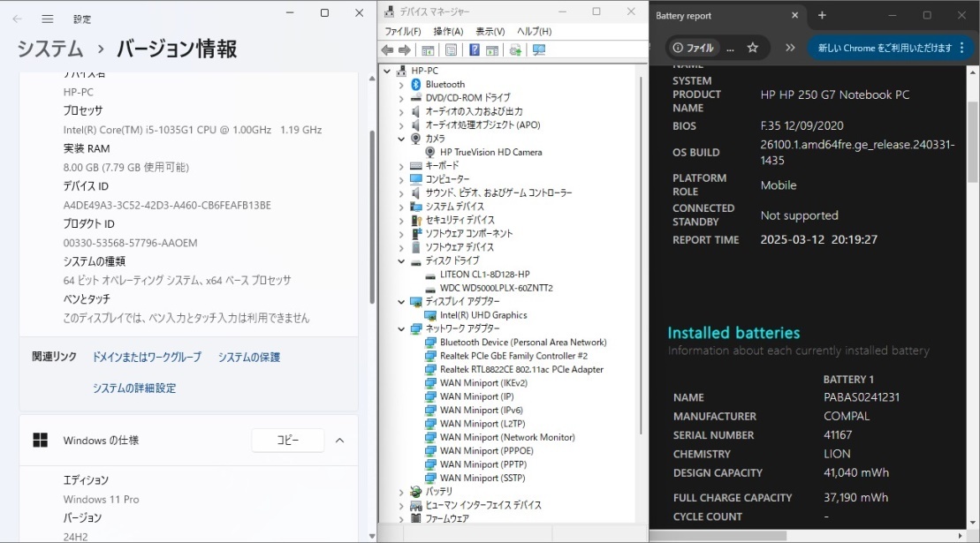Click the Back arrow in Device Manager toolbar

coord(388,50)
